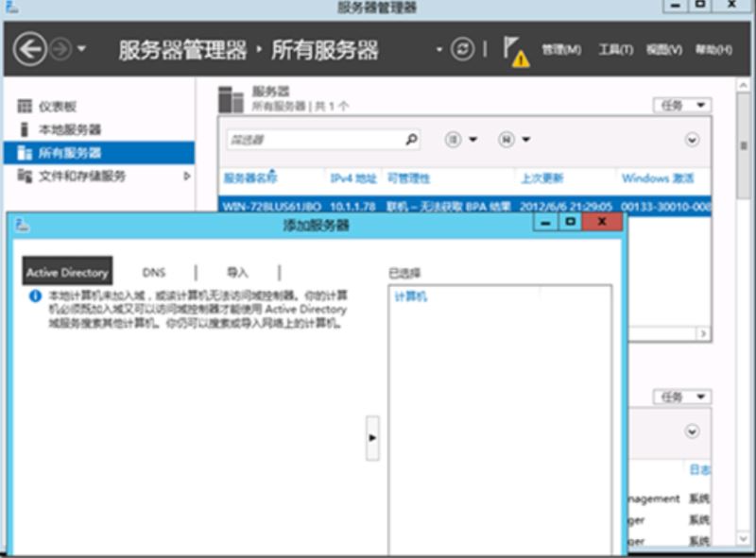This screenshot has width=756, height=558.
Task: Open the saved query dropdown
Action: [514, 140]
